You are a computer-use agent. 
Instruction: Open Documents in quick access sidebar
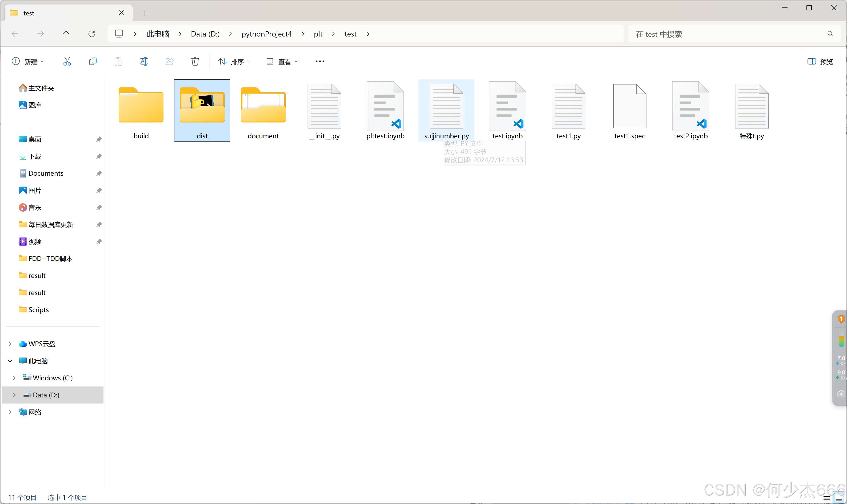tap(46, 173)
